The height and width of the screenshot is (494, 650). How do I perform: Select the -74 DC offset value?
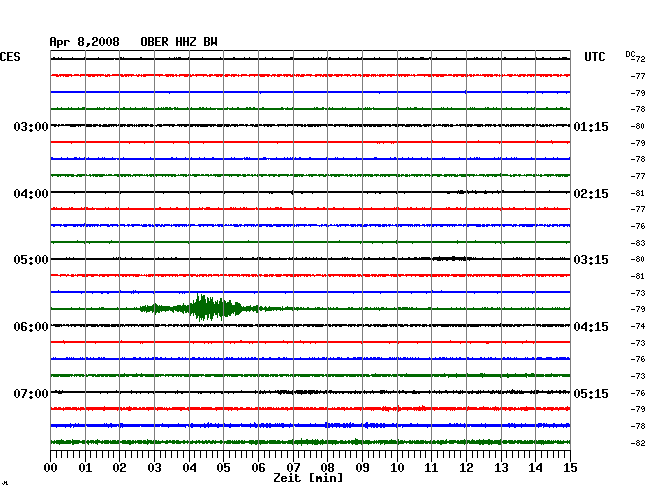point(638,326)
